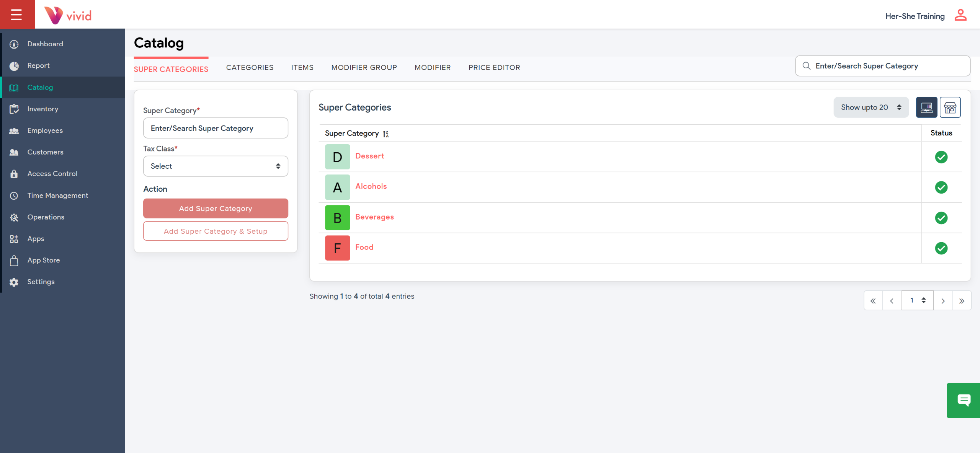The height and width of the screenshot is (453, 980).
Task: Expand the Show upto 20 dropdown
Action: [x=871, y=108]
